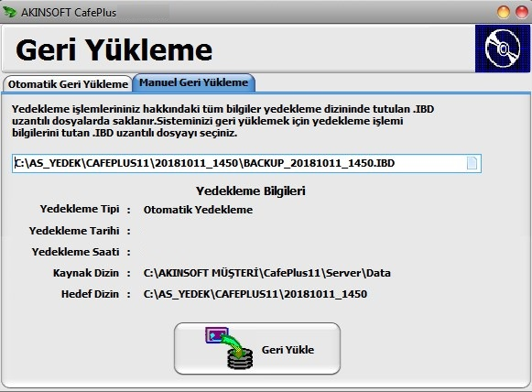This screenshot has height=392, width=532.
Task: Click the Yedekleme Tarihi label
Action: [74, 231]
